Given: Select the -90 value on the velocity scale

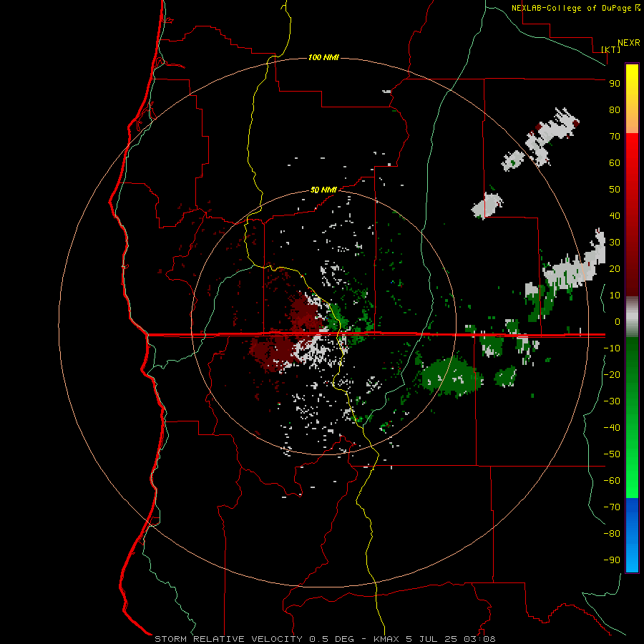Looking at the screenshot, I should (x=612, y=560).
